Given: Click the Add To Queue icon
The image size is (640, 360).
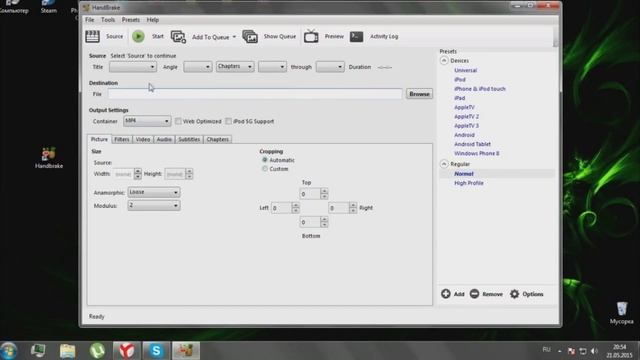Looking at the screenshot, I should coord(178,37).
